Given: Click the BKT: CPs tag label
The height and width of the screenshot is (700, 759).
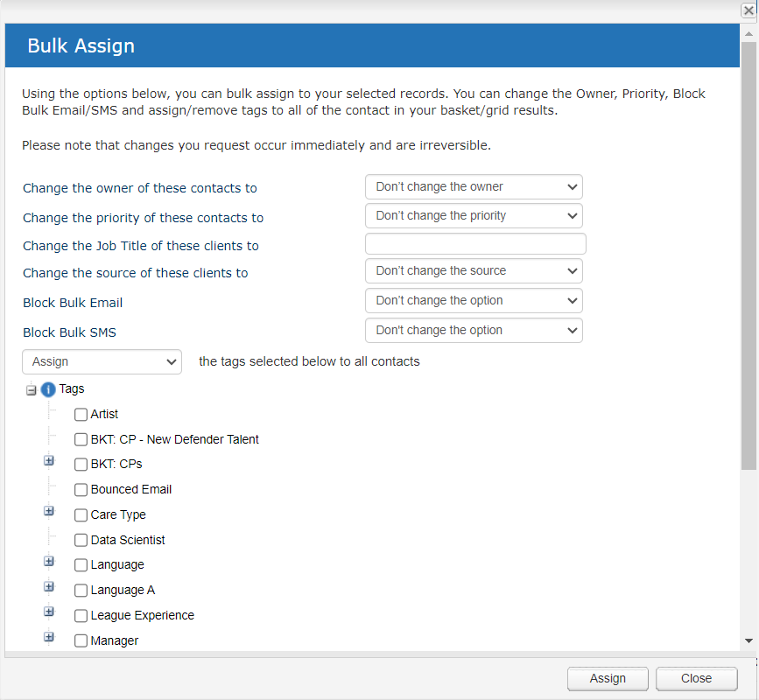Looking at the screenshot, I should (x=116, y=465).
